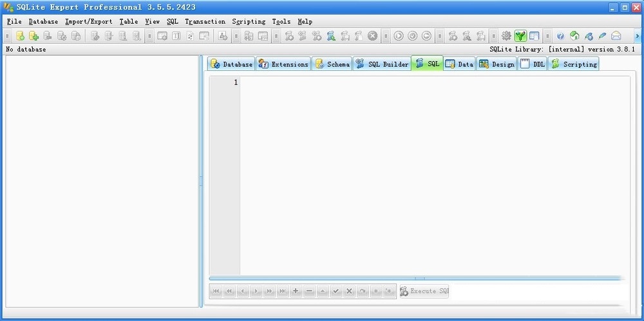Screen dimensions: 644x321
Task: Click the grey circled X stop icon
Action: tap(372, 36)
